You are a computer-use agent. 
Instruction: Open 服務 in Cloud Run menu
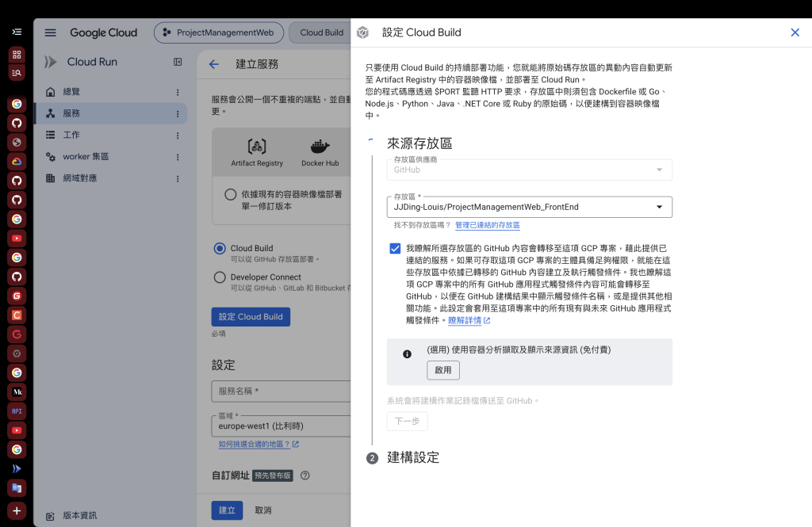point(110,113)
